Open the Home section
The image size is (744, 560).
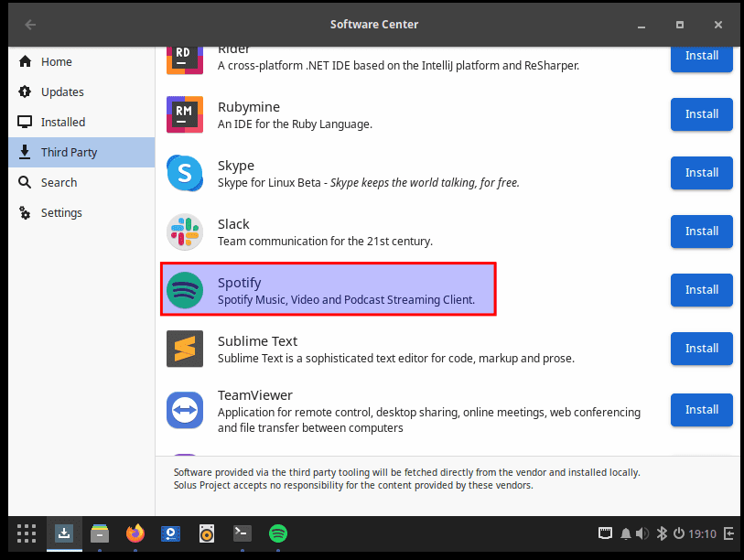(x=81, y=61)
